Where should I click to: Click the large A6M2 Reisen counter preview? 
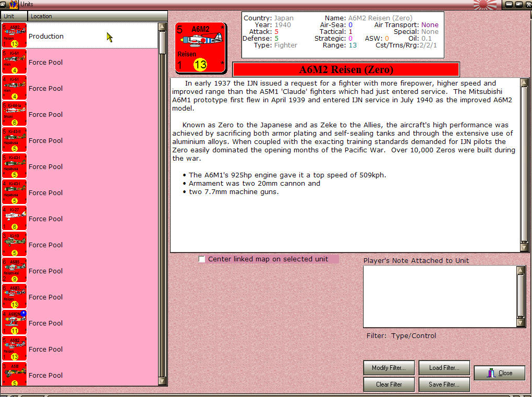point(200,48)
